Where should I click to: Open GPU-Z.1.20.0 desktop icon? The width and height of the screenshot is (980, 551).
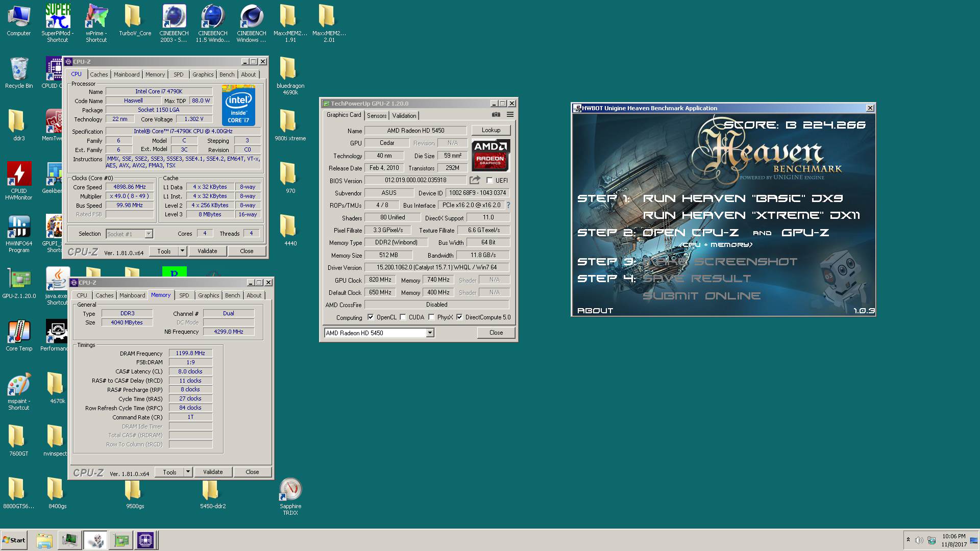point(19,283)
